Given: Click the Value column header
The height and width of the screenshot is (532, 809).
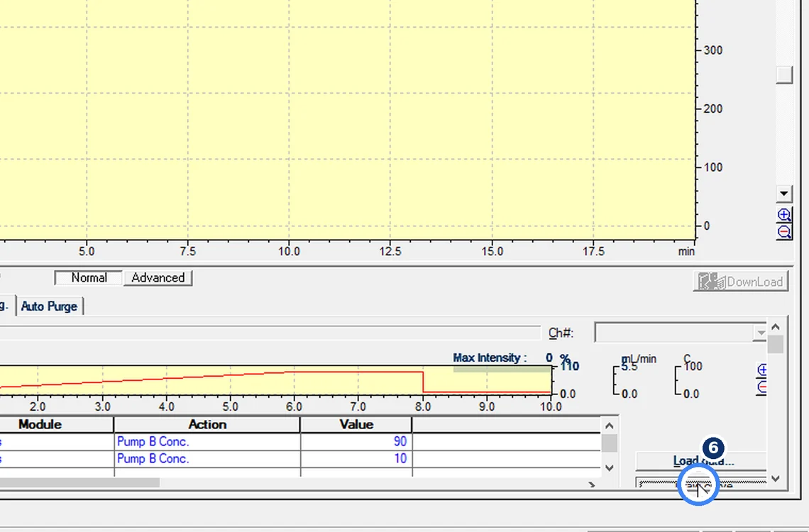Looking at the screenshot, I should pyautogui.click(x=356, y=424).
